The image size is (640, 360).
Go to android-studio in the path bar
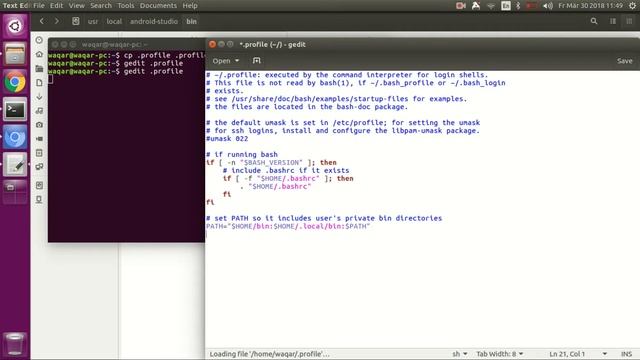pyautogui.click(x=154, y=21)
